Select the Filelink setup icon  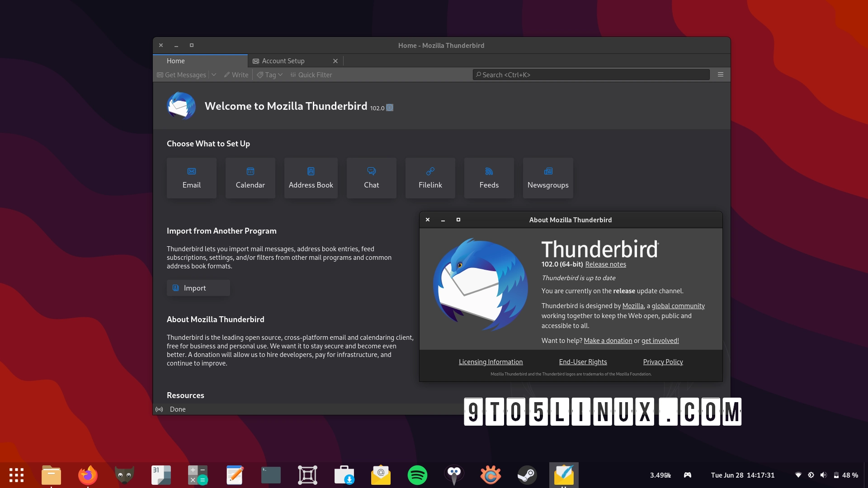(430, 178)
